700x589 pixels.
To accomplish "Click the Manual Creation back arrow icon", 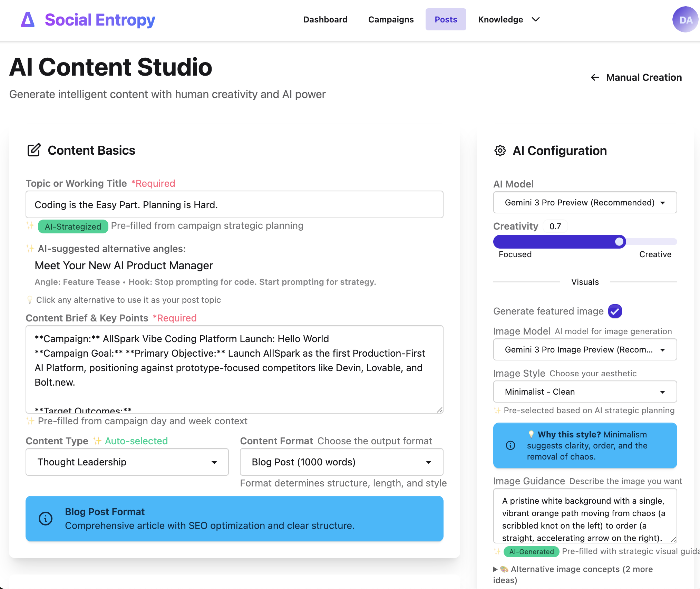I will [x=595, y=77].
